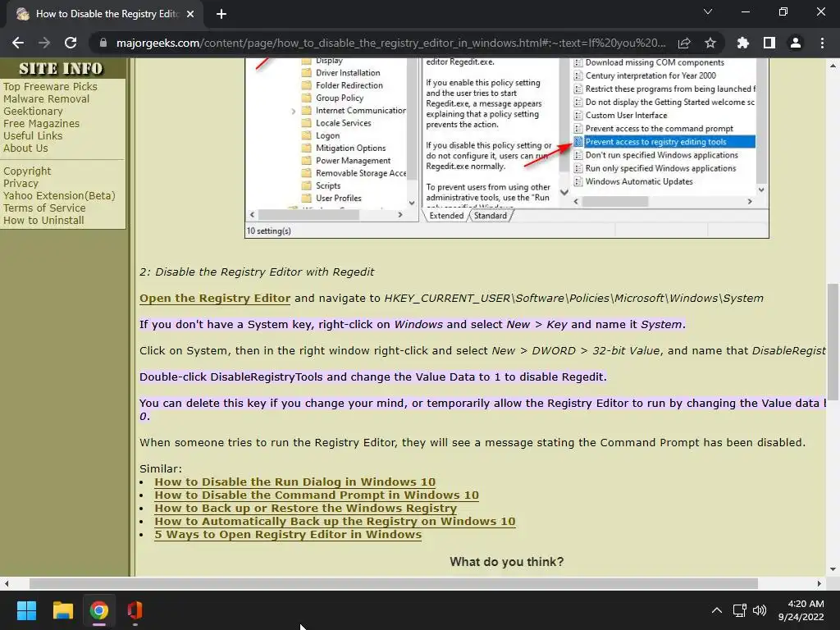Visit Useful Links page

coord(33,135)
